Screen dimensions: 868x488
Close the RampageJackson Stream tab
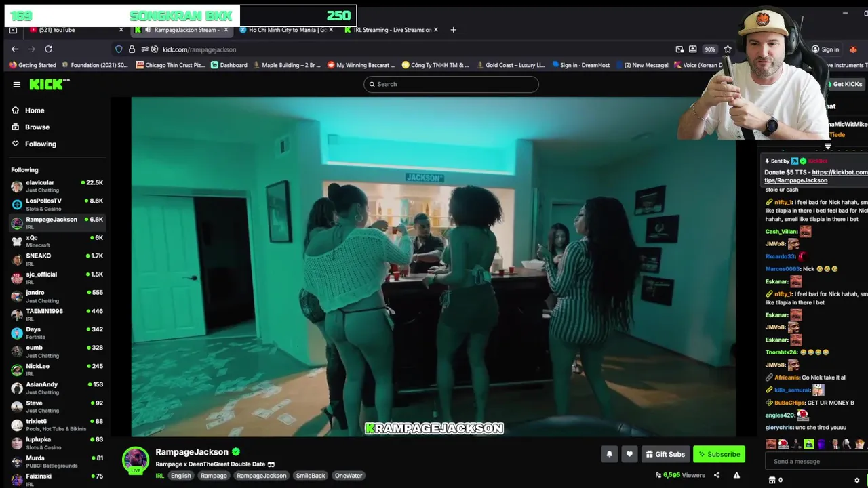pyautogui.click(x=226, y=30)
